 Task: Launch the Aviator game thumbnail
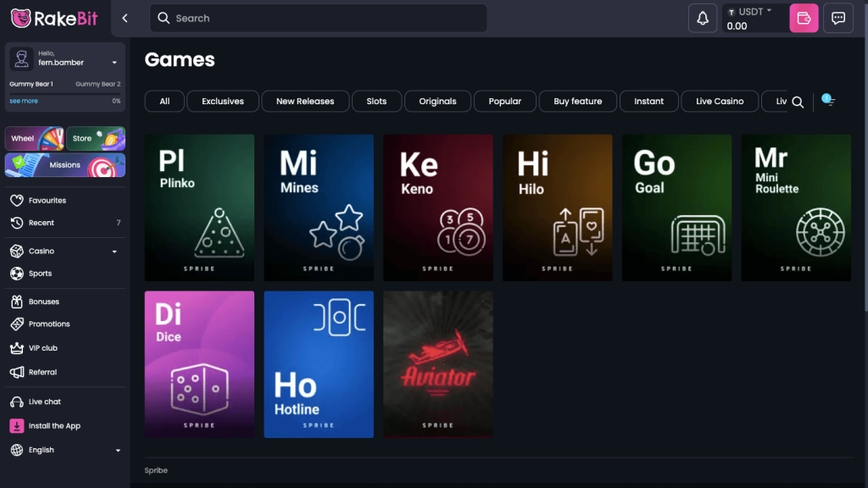point(437,364)
